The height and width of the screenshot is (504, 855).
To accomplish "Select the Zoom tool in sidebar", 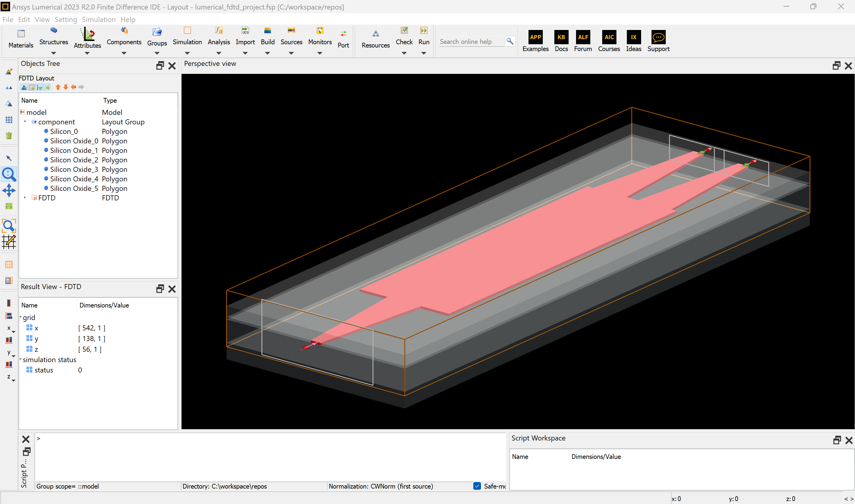I will pyautogui.click(x=9, y=175).
